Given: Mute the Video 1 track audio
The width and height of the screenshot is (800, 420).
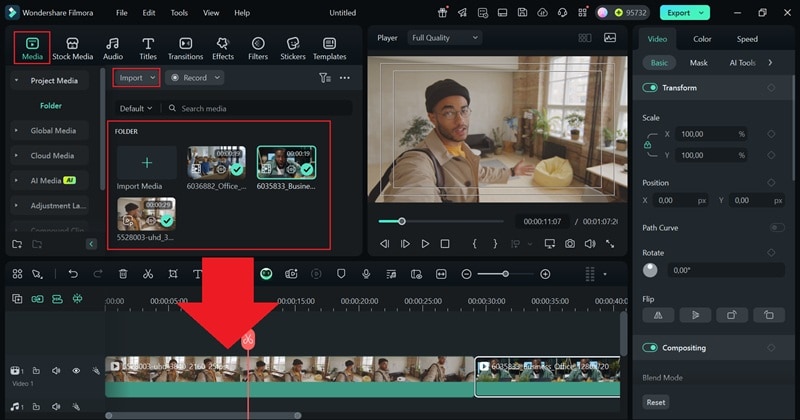Looking at the screenshot, I should pos(56,371).
